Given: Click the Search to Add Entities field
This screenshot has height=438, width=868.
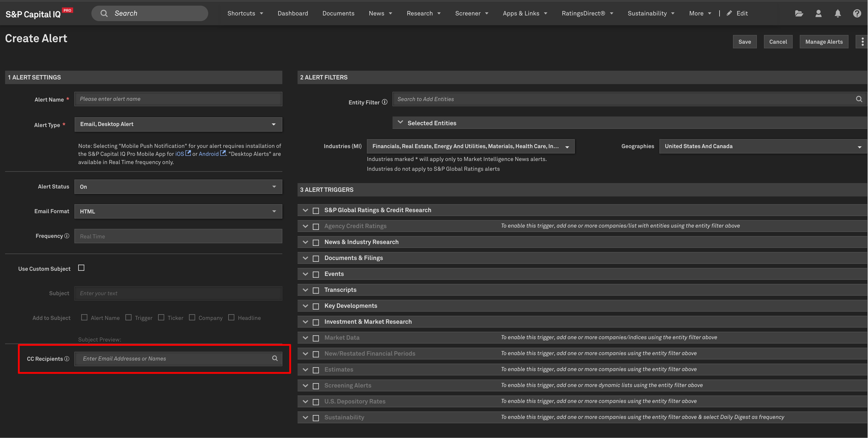Looking at the screenshot, I should (x=629, y=99).
